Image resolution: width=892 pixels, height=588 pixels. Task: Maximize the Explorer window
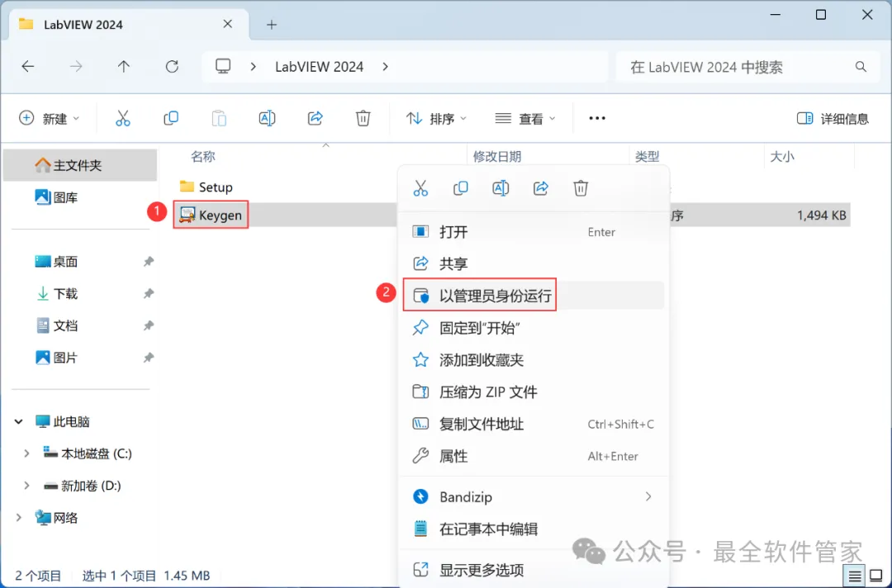[821, 15]
